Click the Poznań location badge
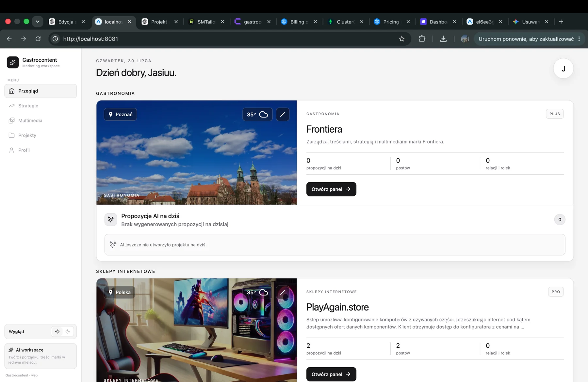Viewport: 588px width, 382px height. click(x=120, y=114)
